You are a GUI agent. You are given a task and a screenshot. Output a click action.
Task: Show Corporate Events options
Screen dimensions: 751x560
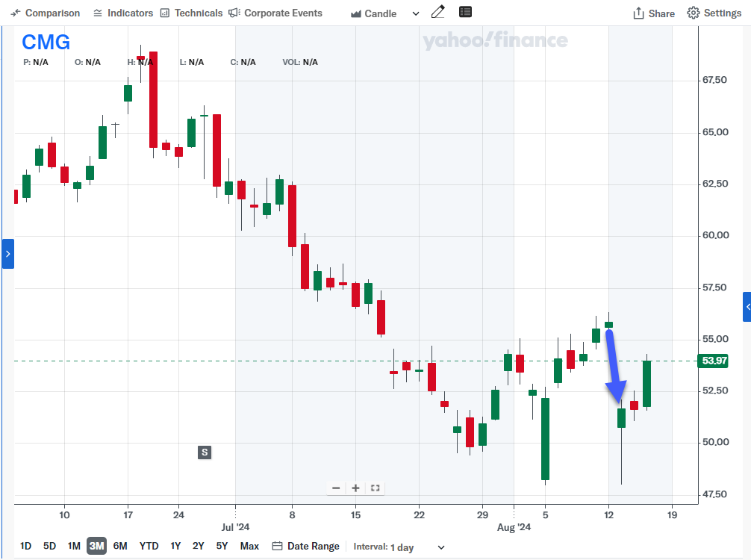[275, 13]
